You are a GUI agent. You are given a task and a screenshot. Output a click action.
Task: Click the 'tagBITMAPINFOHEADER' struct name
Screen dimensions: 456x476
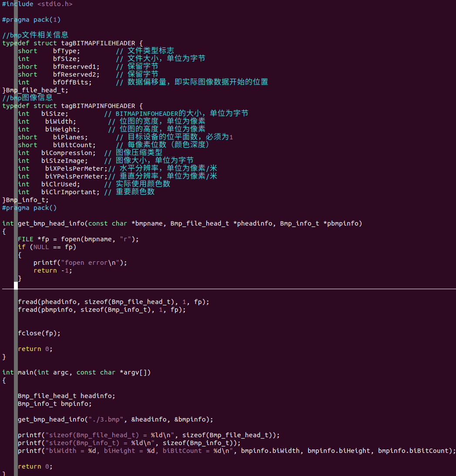[98, 106]
